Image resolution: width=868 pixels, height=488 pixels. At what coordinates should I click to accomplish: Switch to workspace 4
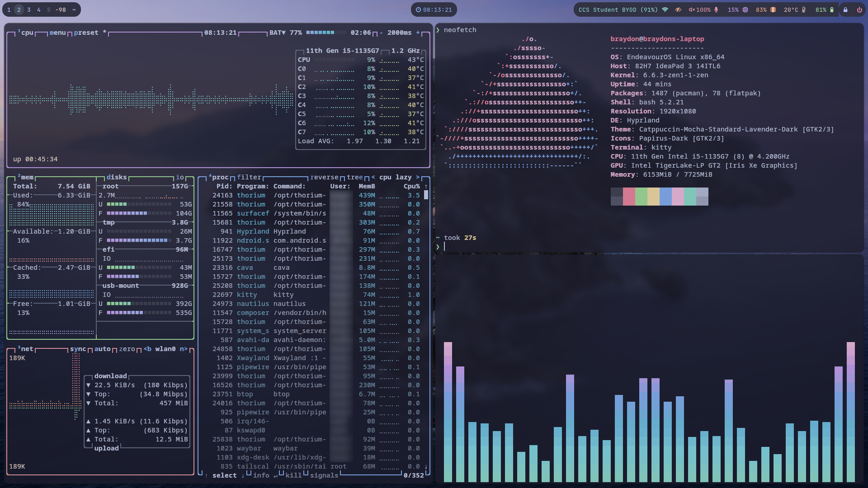tap(38, 9)
